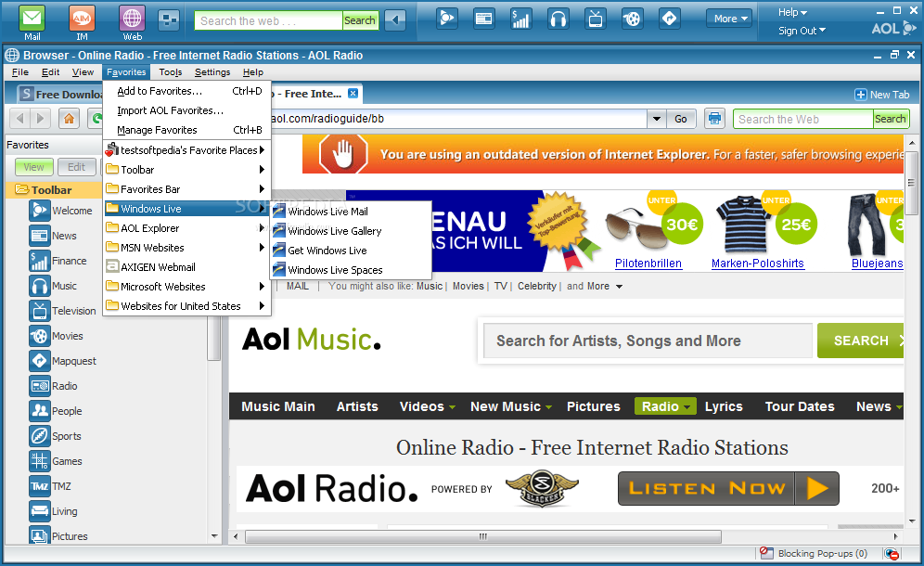Expand testsoftpedia's Favorite Places submenu
924x566 pixels.
point(186,150)
